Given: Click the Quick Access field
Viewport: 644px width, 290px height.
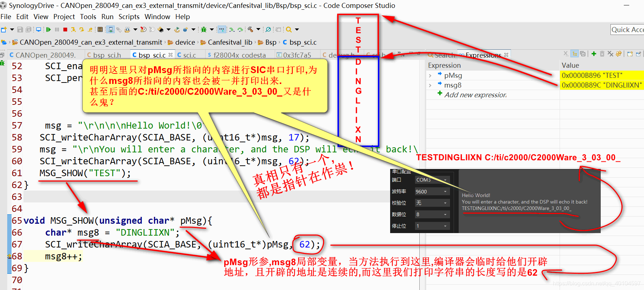Looking at the screenshot, I should [627, 30].
